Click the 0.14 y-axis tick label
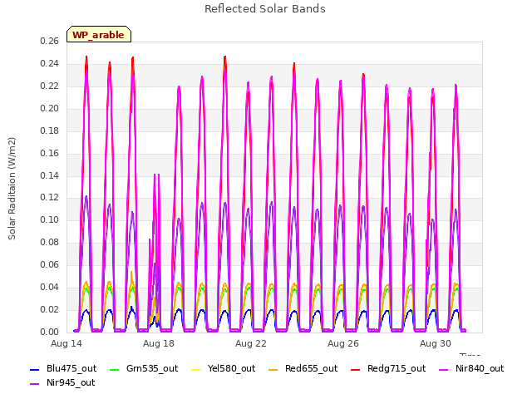The height and width of the screenshot is (399, 532). pyautogui.click(x=49, y=175)
